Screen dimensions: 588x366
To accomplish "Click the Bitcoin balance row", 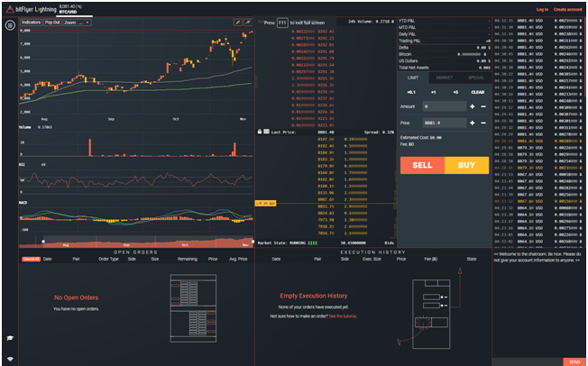I will 445,54.
